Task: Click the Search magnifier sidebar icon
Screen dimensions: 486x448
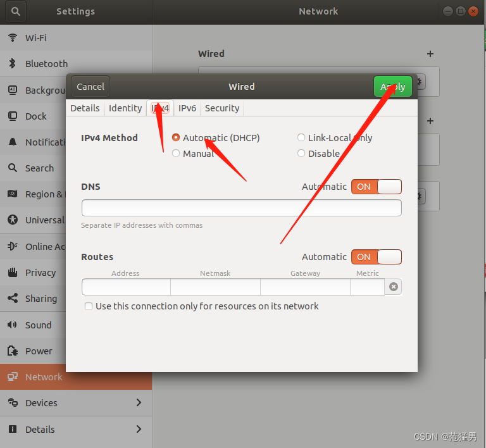Action: (13, 168)
